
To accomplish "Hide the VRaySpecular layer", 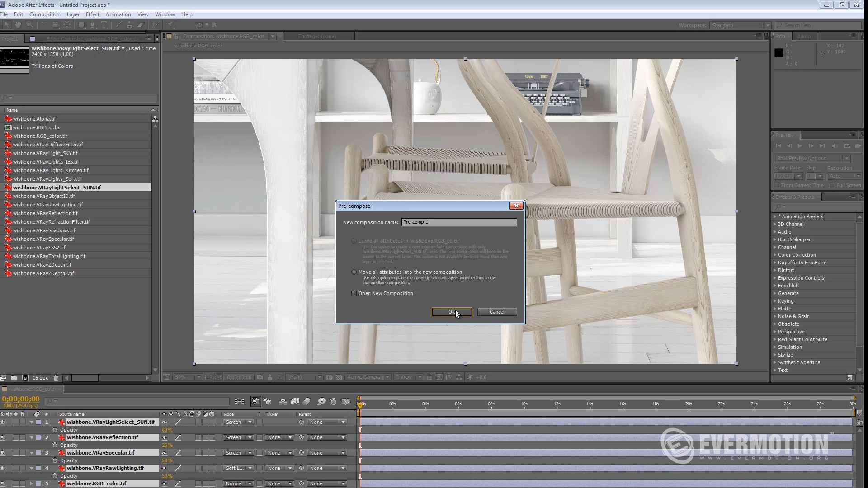I will pos(3,453).
